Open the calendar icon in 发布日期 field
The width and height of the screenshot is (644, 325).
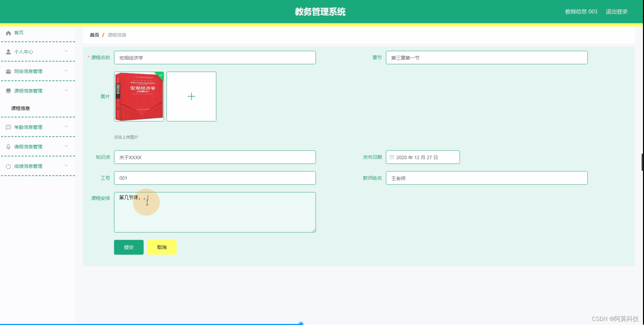tap(392, 157)
